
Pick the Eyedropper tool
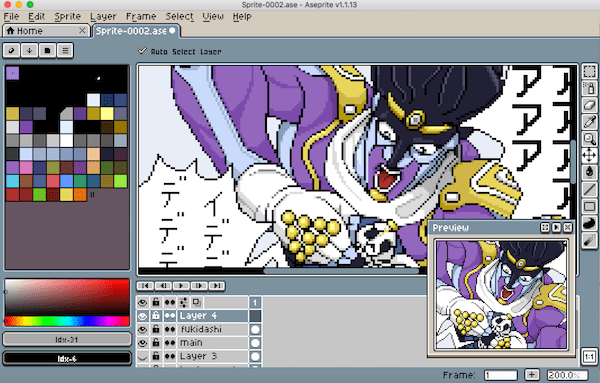point(589,122)
